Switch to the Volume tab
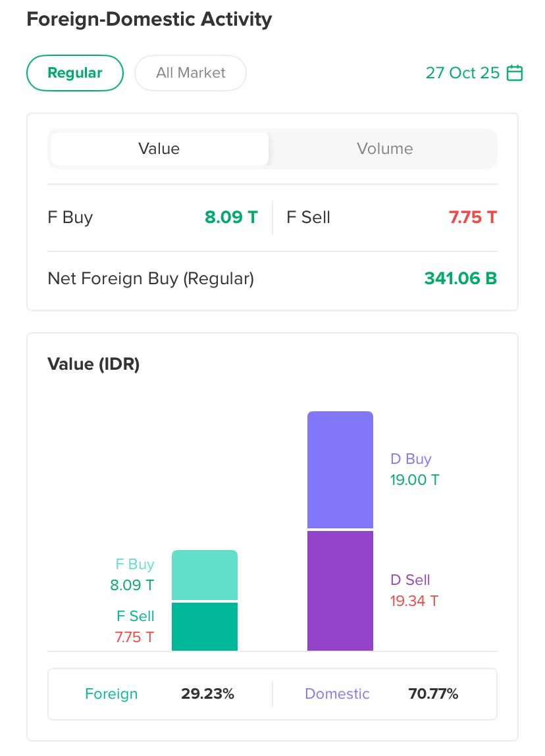 click(x=384, y=149)
